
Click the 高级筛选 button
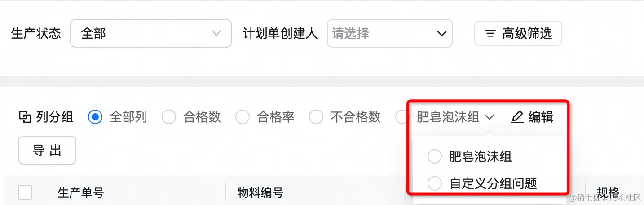point(518,33)
